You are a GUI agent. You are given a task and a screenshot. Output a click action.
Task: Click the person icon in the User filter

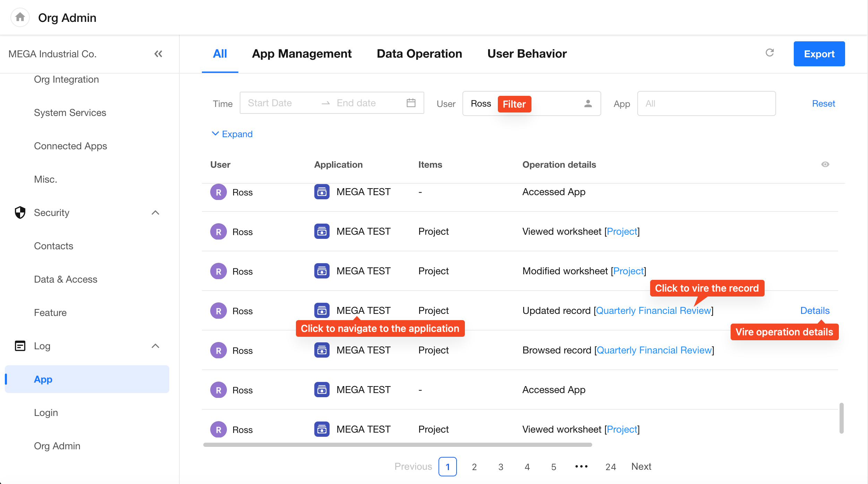coord(588,103)
